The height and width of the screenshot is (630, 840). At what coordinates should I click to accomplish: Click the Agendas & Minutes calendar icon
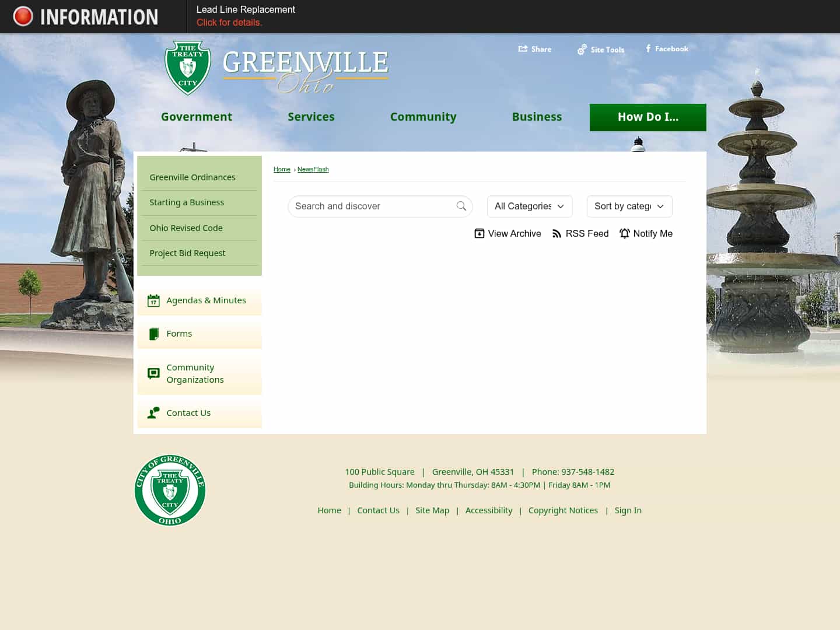(153, 300)
